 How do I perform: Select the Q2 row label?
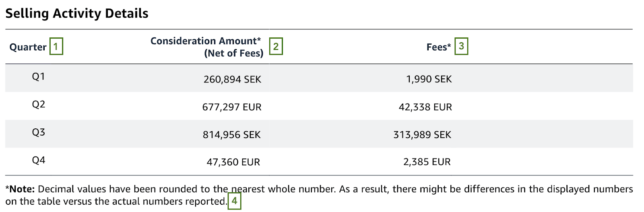click(39, 105)
